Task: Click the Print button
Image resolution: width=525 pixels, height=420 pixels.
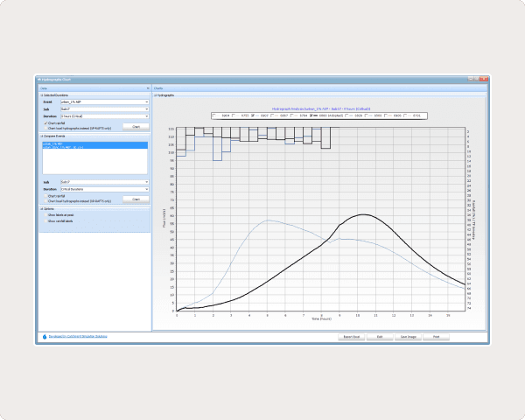Action: [436, 336]
